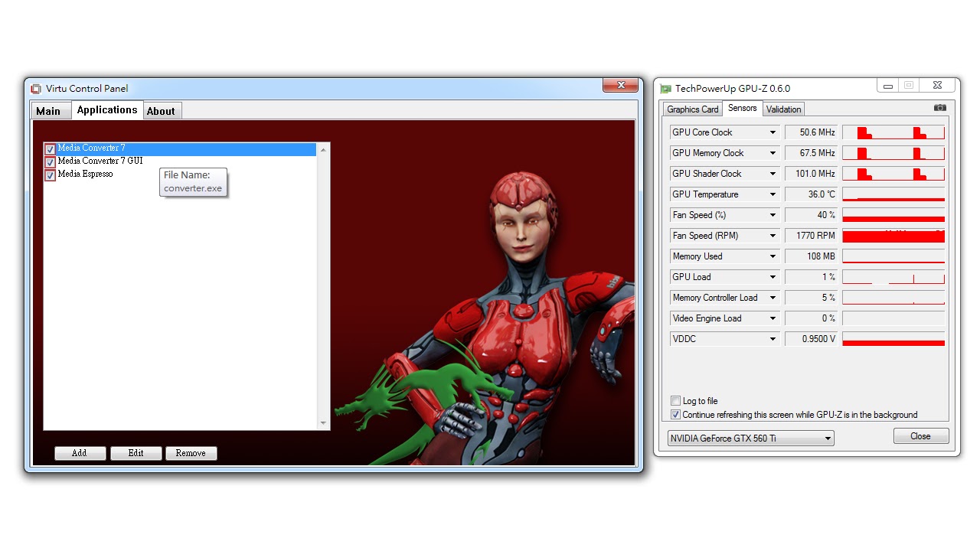Click the Edit button in Virtu
Screen dimensions: 980x551
[136, 453]
